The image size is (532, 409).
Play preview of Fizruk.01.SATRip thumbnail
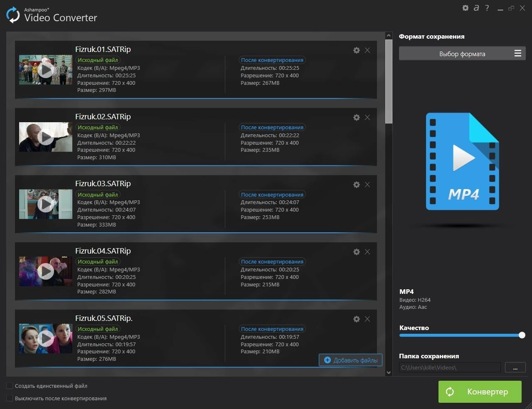45,70
